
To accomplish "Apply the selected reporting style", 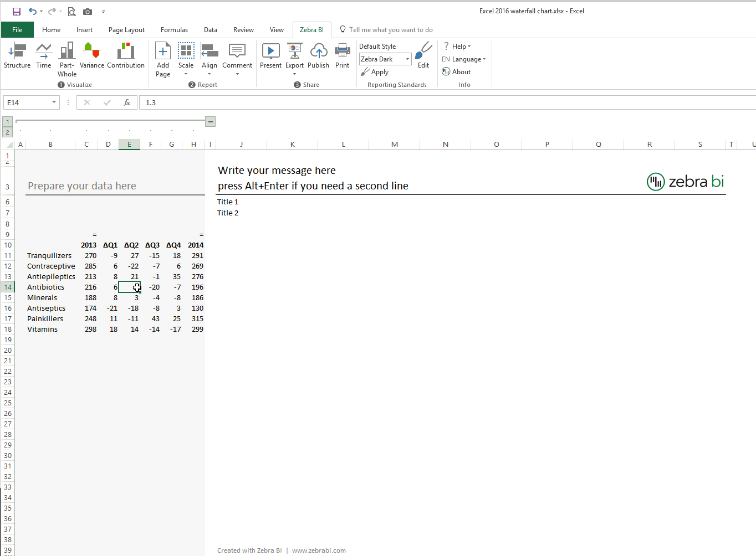I will coord(375,72).
